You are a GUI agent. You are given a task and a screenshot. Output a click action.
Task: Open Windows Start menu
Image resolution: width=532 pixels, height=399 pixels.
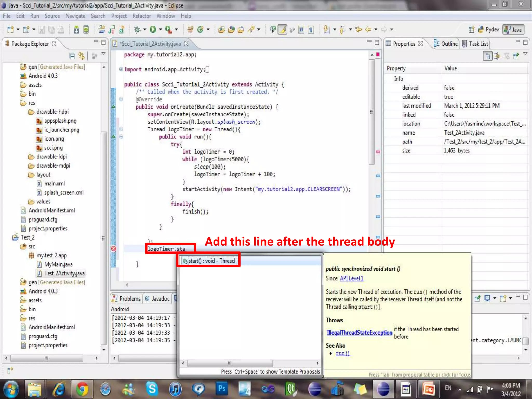tap(11, 389)
